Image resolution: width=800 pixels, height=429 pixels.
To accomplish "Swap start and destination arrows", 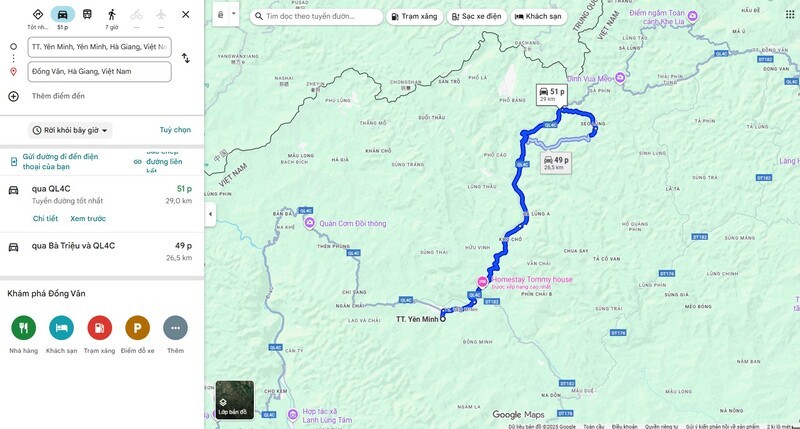I will point(186,58).
